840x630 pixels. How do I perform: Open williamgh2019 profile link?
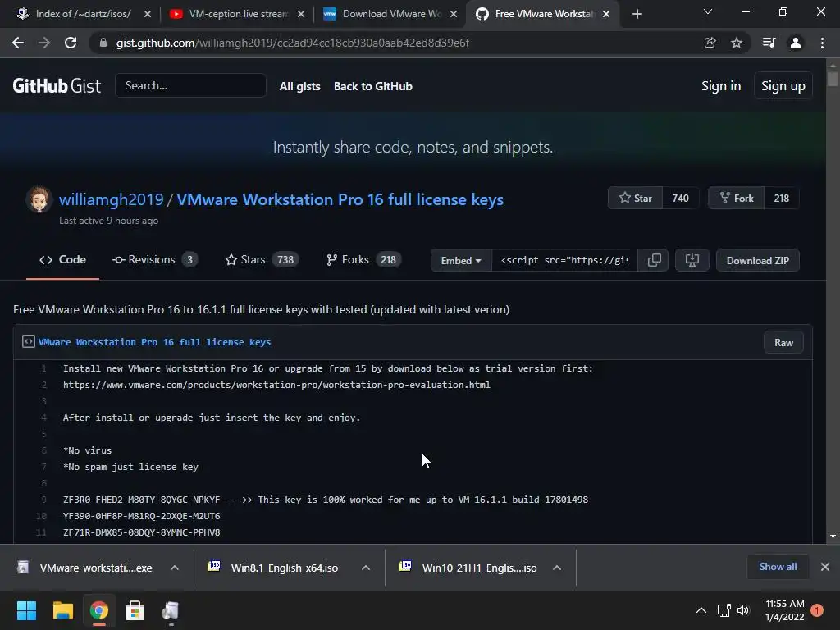tap(111, 199)
